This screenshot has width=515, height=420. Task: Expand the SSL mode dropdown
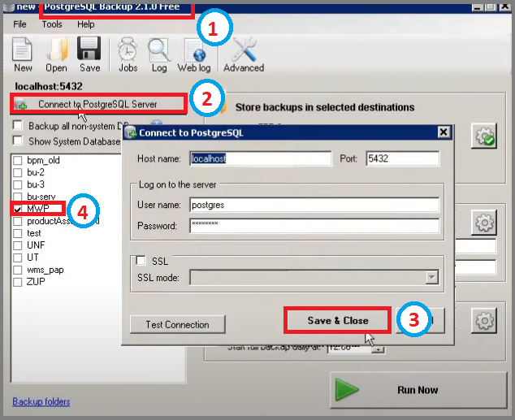[x=432, y=278]
